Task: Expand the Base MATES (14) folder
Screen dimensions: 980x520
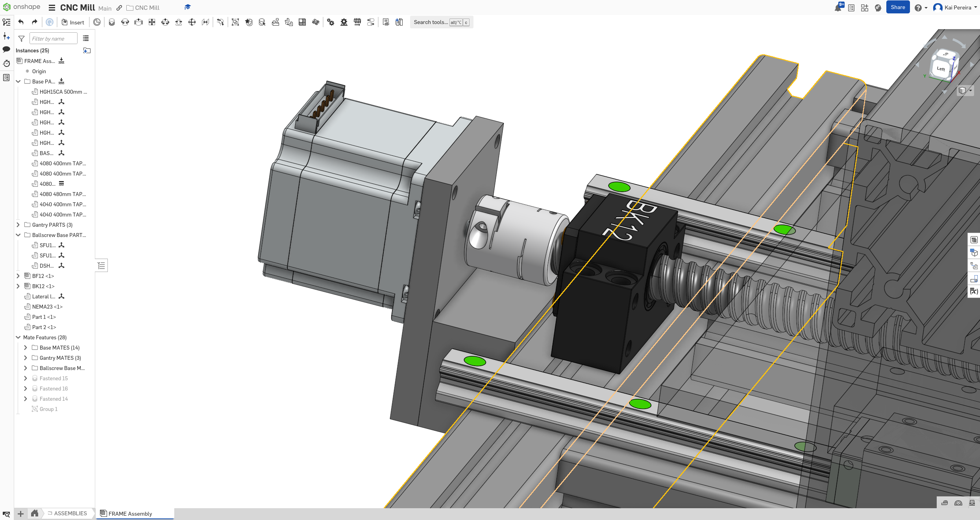Action: pos(26,348)
